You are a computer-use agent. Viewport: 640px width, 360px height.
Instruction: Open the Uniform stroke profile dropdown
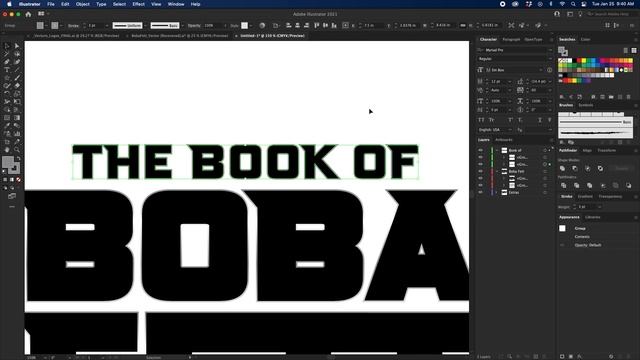click(x=145, y=25)
